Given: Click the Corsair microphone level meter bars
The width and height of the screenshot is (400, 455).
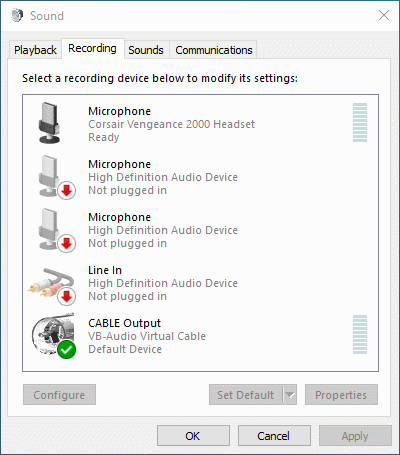Looking at the screenshot, I should (x=360, y=123).
